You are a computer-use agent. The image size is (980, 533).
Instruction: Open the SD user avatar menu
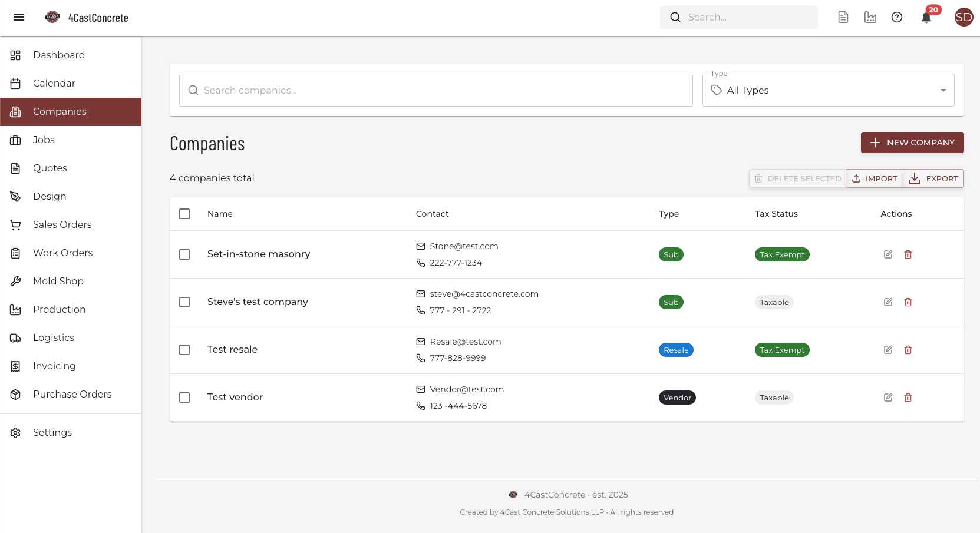(963, 18)
